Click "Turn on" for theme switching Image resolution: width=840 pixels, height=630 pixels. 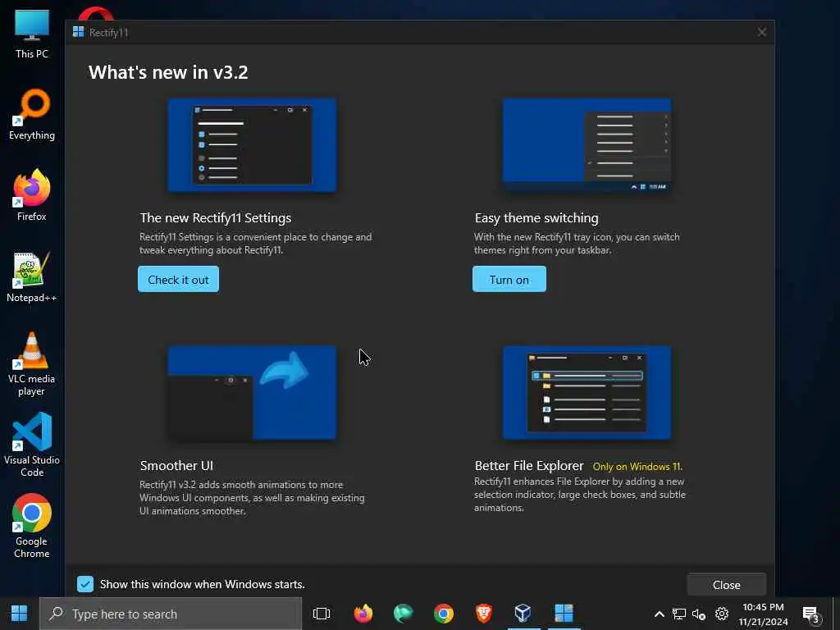[x=509, y=279]
